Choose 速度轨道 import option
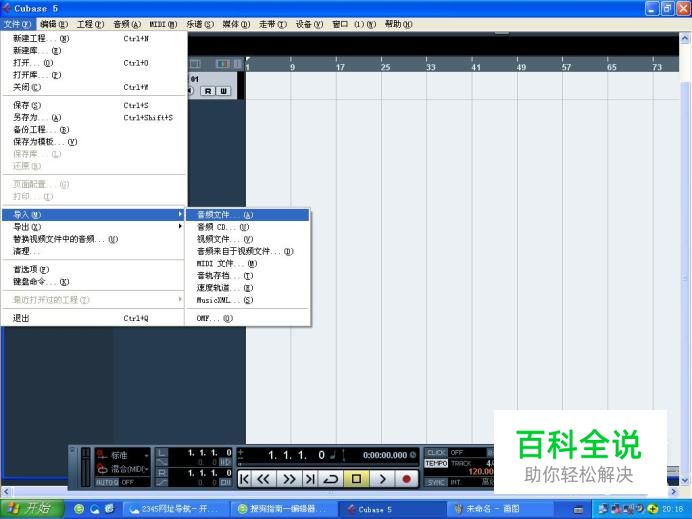The width and height of the screenshot is (692, 519). pos(248,288)
